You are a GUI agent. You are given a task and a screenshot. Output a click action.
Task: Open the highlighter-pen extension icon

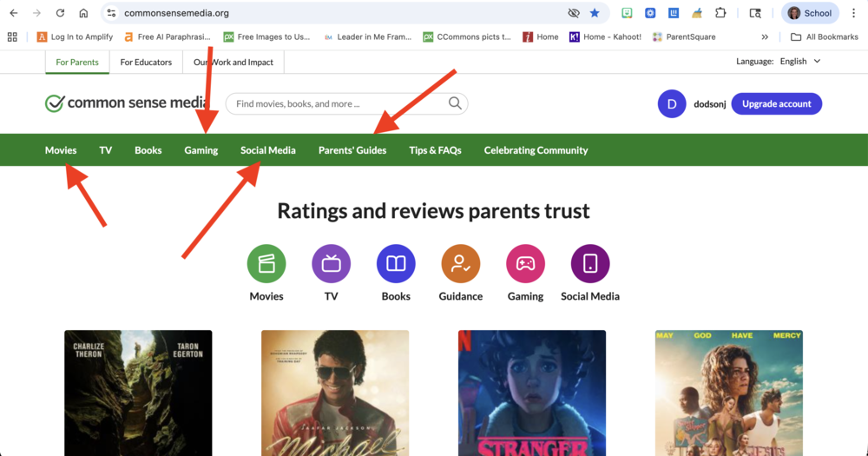696,13
